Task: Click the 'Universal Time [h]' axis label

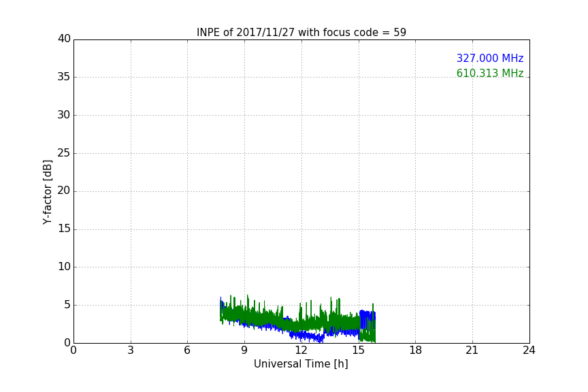Action: (x=301, y=364)
